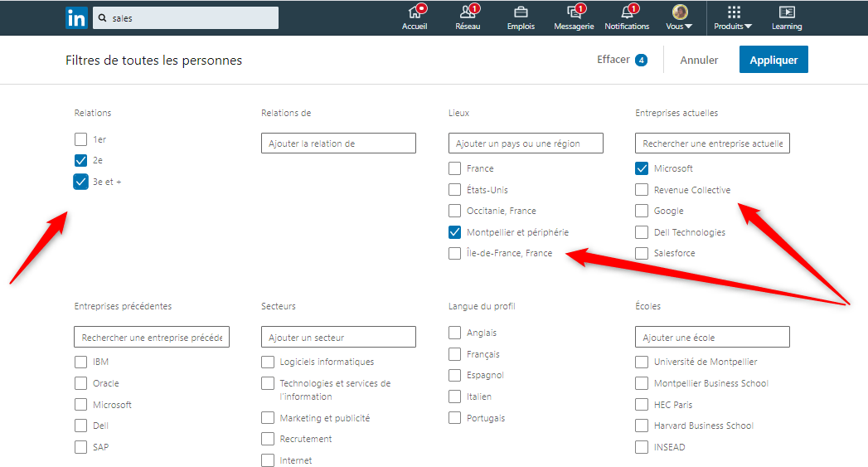Click the Ajouter un secteur field
Image resolution: width=868 pixels, height=467 pixels.
pyautogui.click(x=338, y=337)
